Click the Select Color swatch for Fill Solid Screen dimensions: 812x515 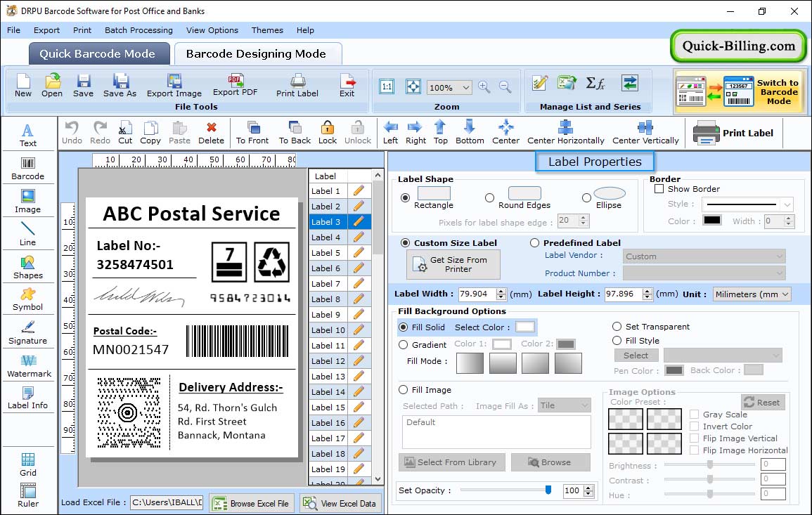pyautogui.click(x=524, y=327)
